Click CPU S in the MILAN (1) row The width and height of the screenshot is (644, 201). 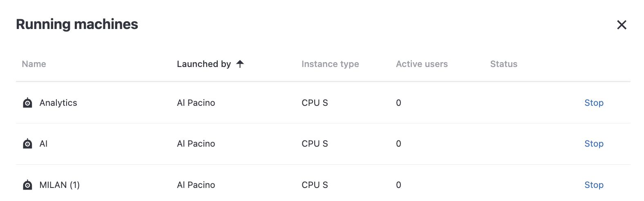point(315,185)
